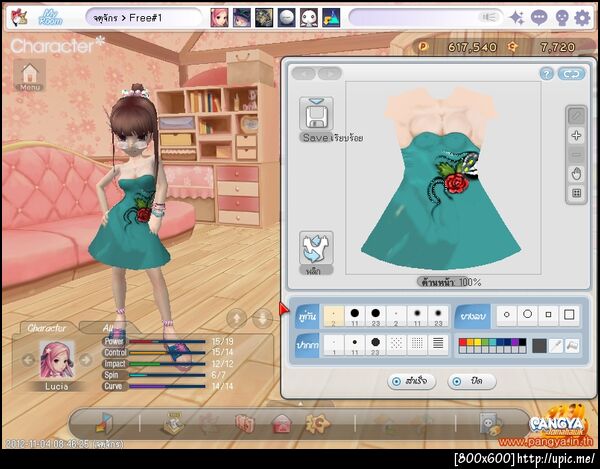Click the Save floppy disk icon

click(x=316, y=114)
